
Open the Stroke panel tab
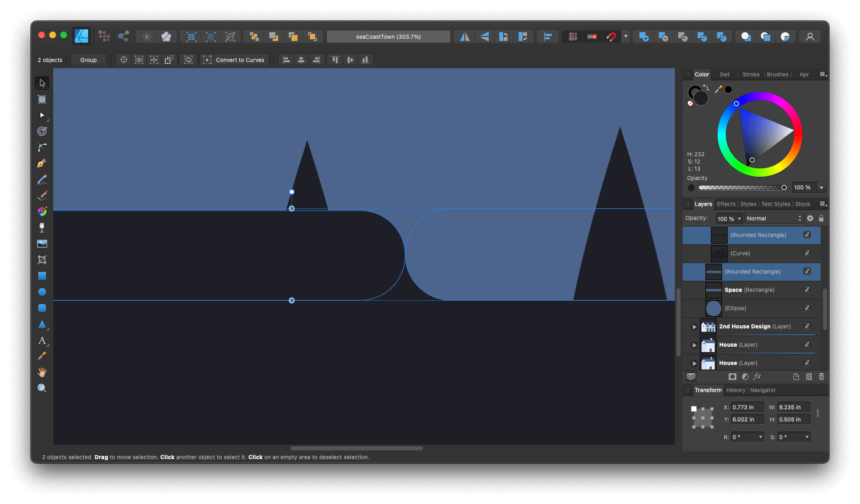[751, 74]
